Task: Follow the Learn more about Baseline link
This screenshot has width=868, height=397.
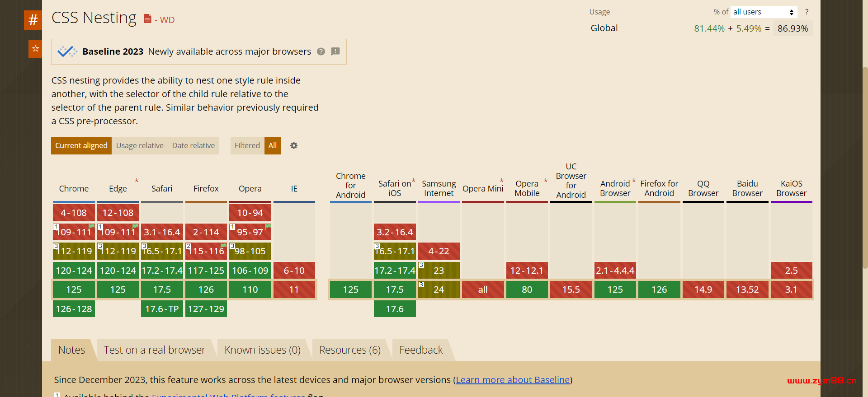Action: click(513, 380)
